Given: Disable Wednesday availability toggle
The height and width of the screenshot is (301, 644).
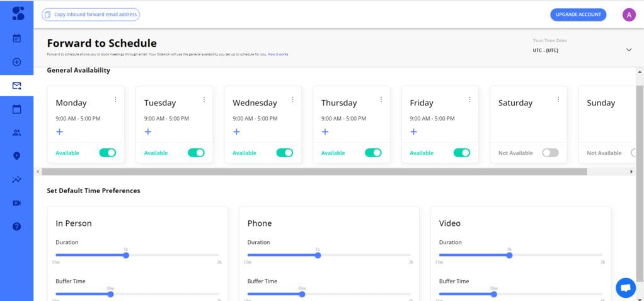Looking at the screenshot, I should pos(285,153).
